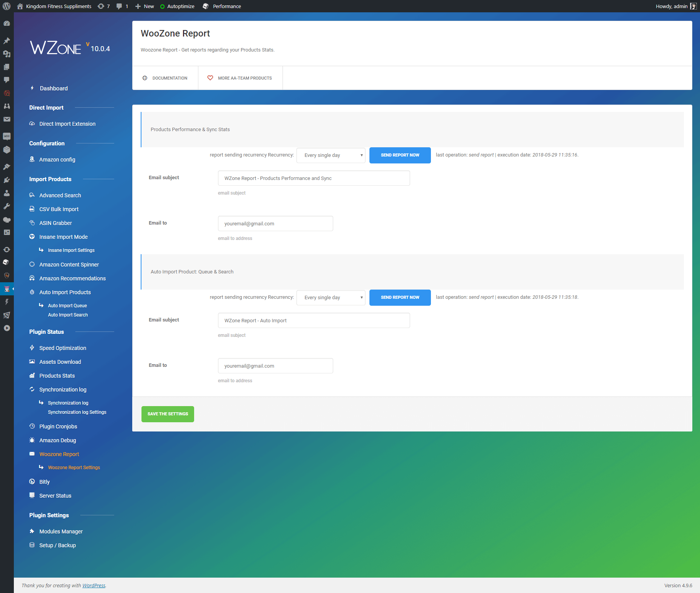Click the play circle icon in sidebar
This screenshot has width=700, height=593.
[x=7, y=328]
